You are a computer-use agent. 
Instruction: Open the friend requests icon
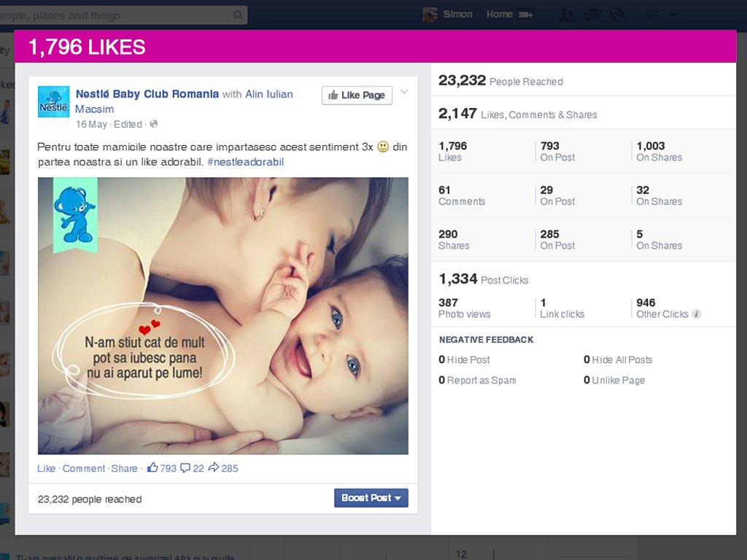click(x=567, y=15)
